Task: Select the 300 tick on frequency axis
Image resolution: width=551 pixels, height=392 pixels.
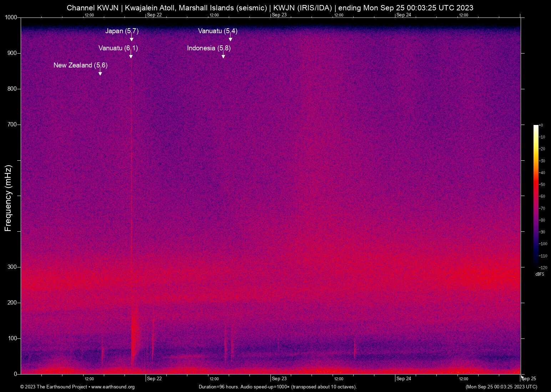Action: coord(12,267)
